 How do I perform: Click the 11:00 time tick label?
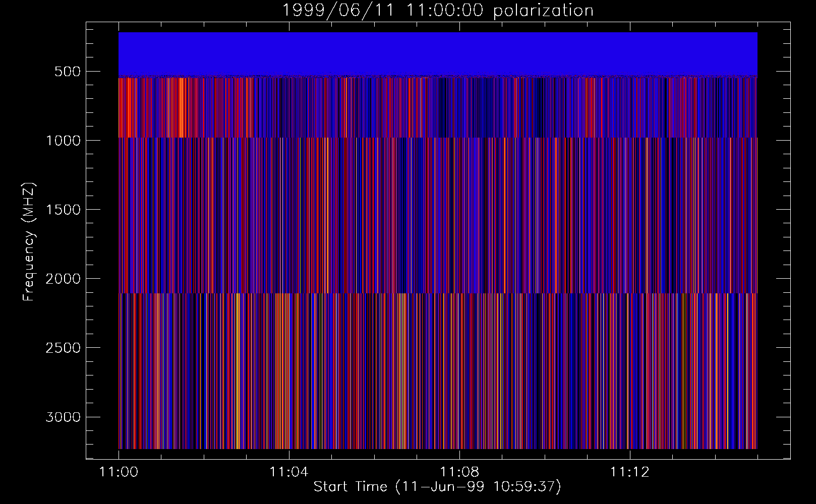coord(119,472)
